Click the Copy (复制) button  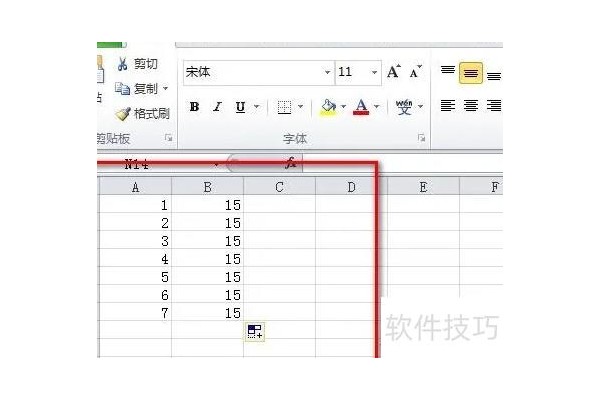(x=136, y=89)
